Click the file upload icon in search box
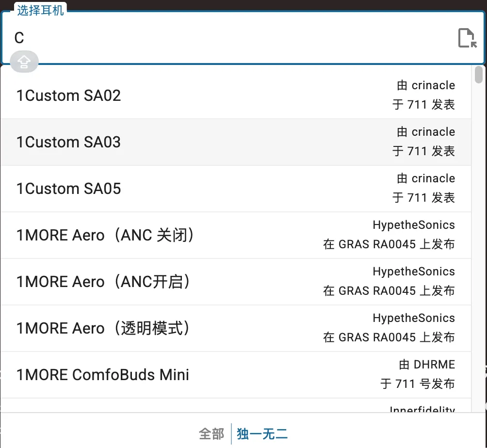 (467, 38)
